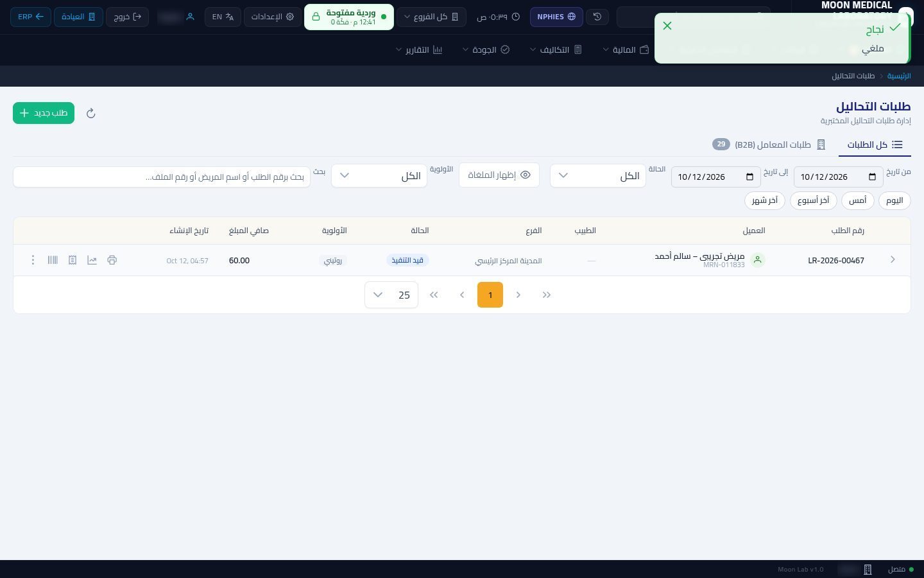
Task: Open the كل الفروع branches dropdown
Action: [x=431, y=17]
